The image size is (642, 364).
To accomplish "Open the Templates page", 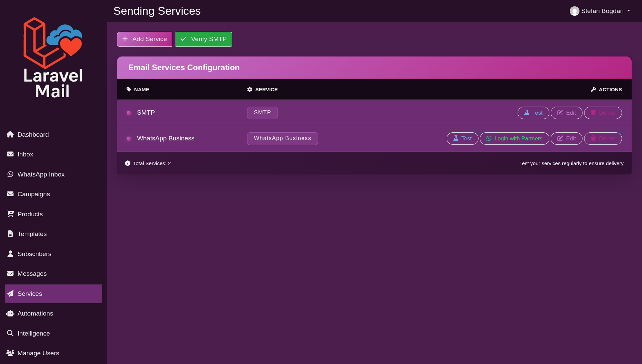I will tap(53, 234).
